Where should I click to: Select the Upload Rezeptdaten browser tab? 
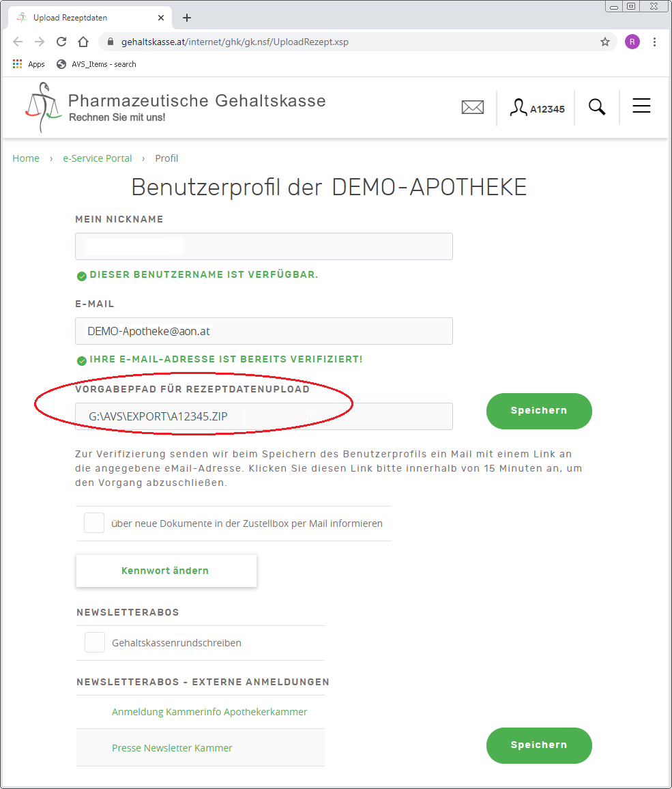click(x=89, y=18)
